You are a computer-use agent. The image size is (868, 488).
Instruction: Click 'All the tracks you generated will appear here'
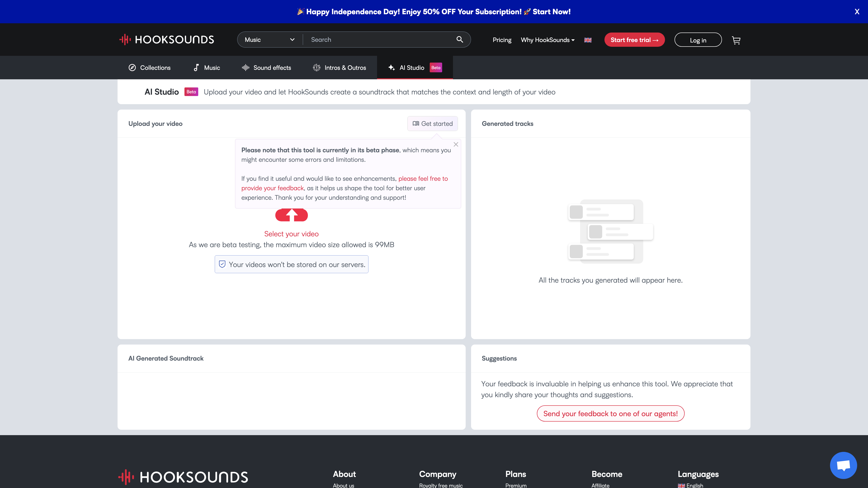tap(611, 280)
